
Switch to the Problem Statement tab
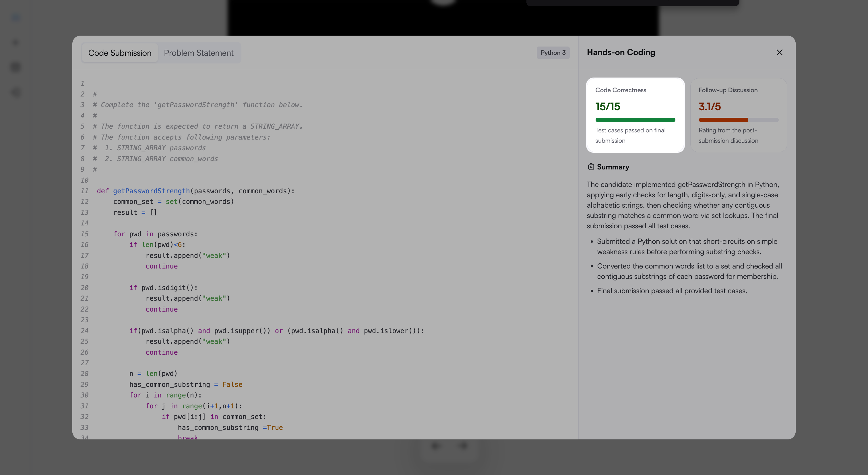pos(198,53)
